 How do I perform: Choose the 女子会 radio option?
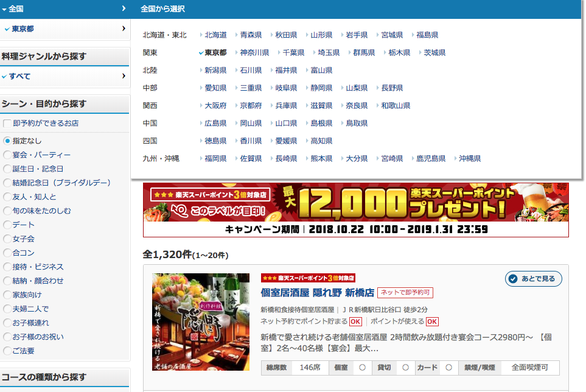(7, 239)
